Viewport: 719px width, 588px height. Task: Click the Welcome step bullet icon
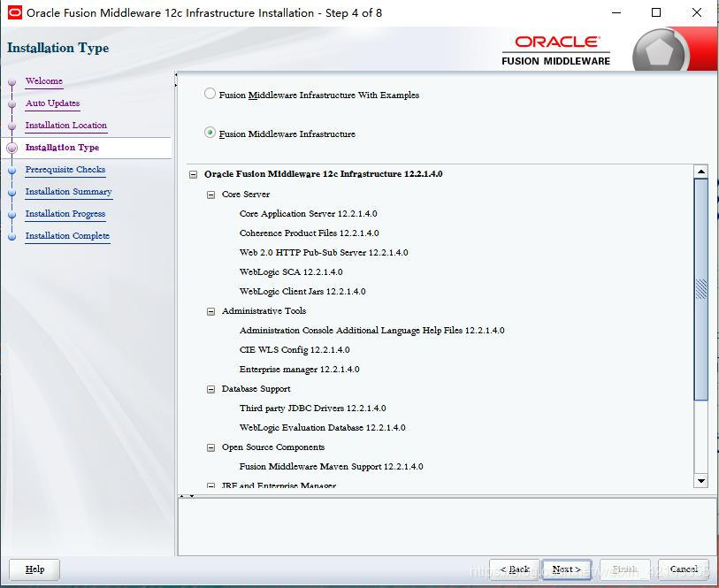(12, 82)
